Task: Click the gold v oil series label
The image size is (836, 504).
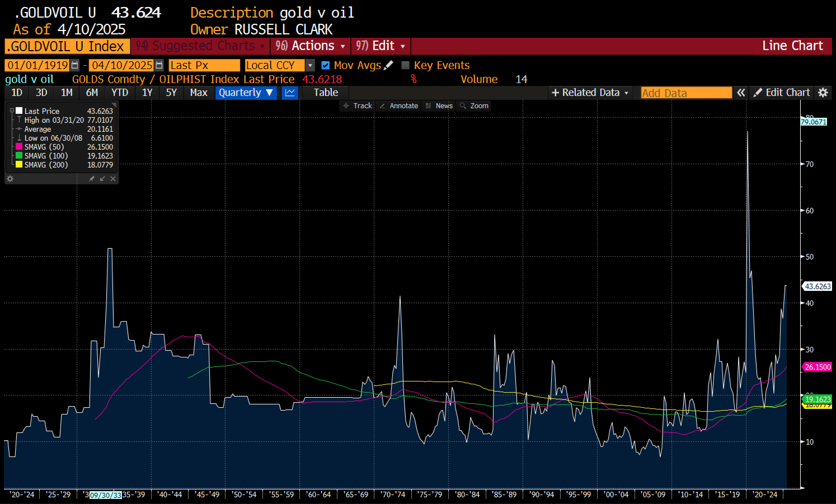Action: coord(29,79)
